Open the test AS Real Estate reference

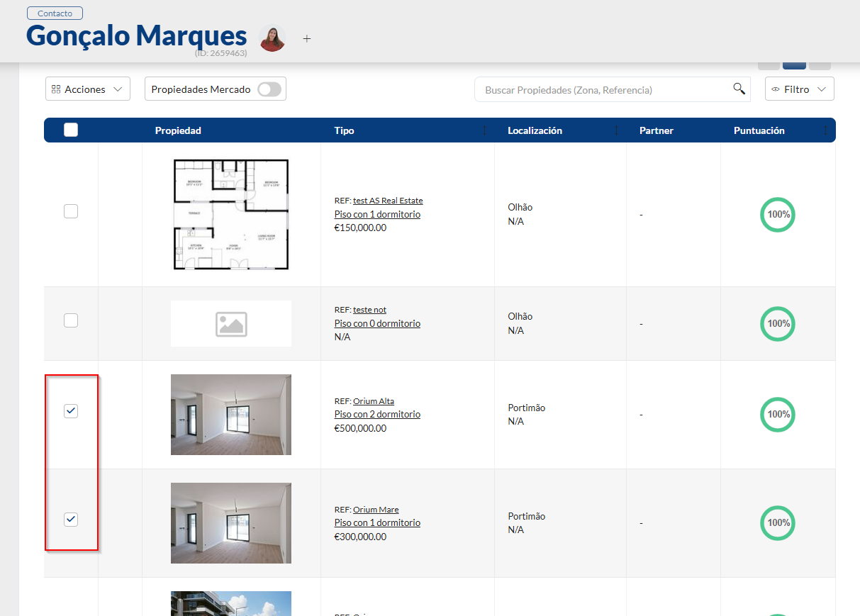pos(388,201)
